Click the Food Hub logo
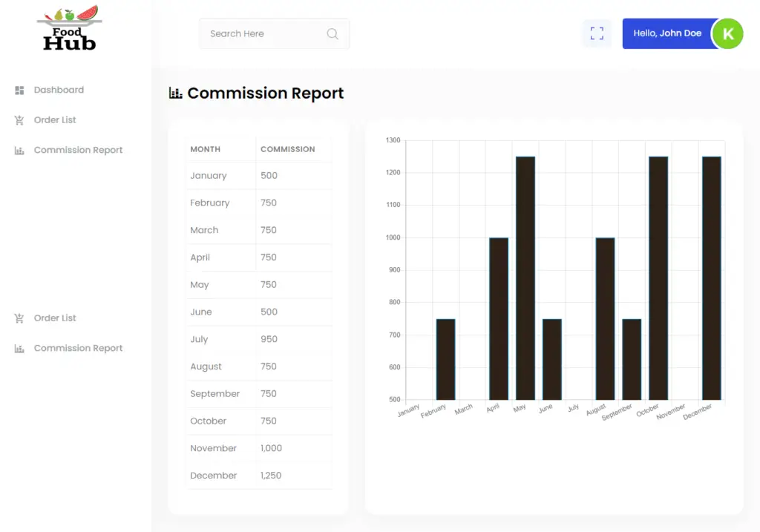760x532 pixels. click(69, 29)
